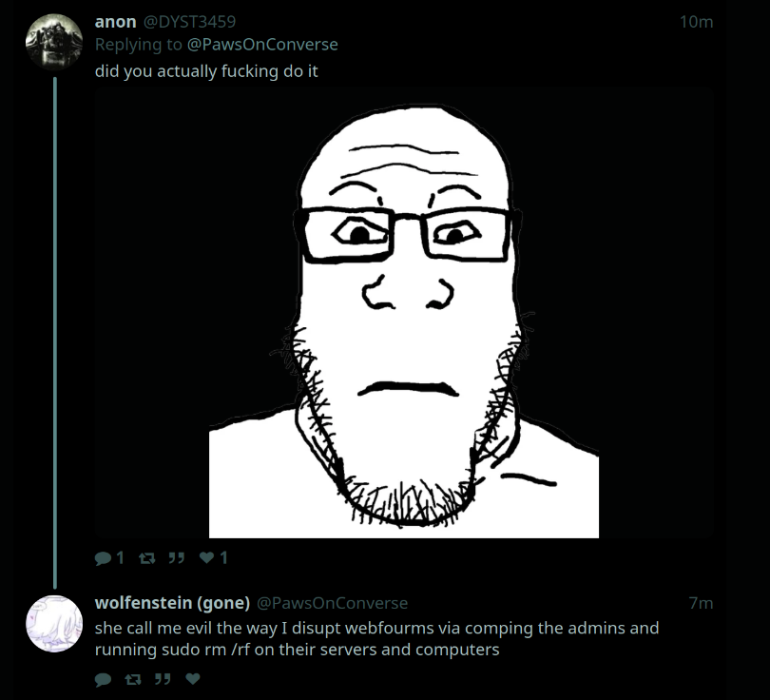Favorite anon's post with heart icon
This screenshot has width=770, height=700.
[x=206, y=557]
